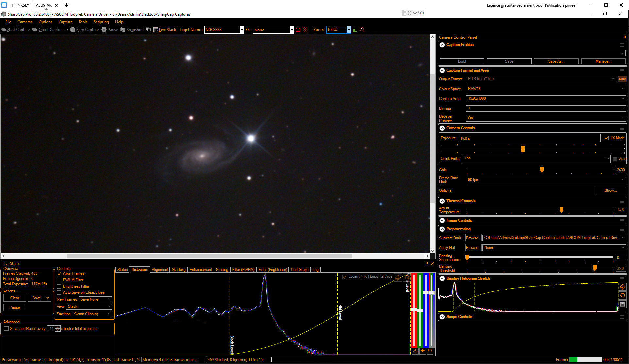Take a Snapshot from the toolbar
The height and width of the screenshot is (364, 629).
click(x=131, y=30)
